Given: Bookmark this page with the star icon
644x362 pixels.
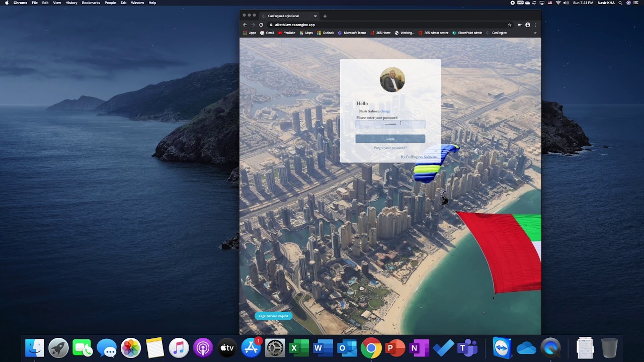Looking at the screenshot, I should [510, 25].
